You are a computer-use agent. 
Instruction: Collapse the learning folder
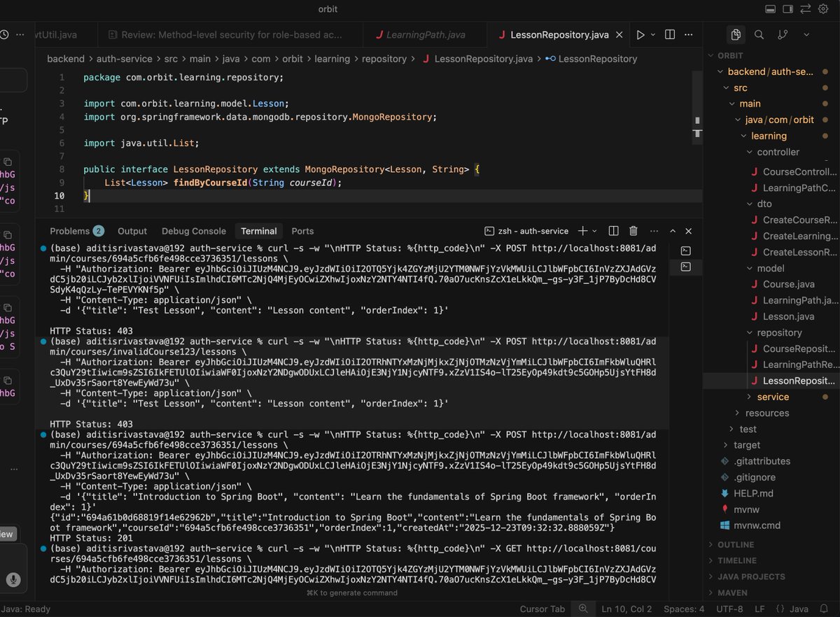pyautogui.click(x=769, y=136)
